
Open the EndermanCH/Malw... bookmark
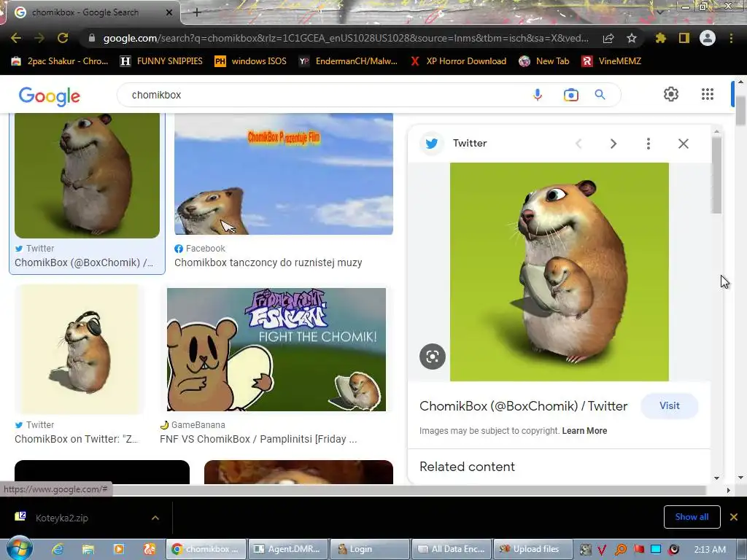tap(348, 61)
